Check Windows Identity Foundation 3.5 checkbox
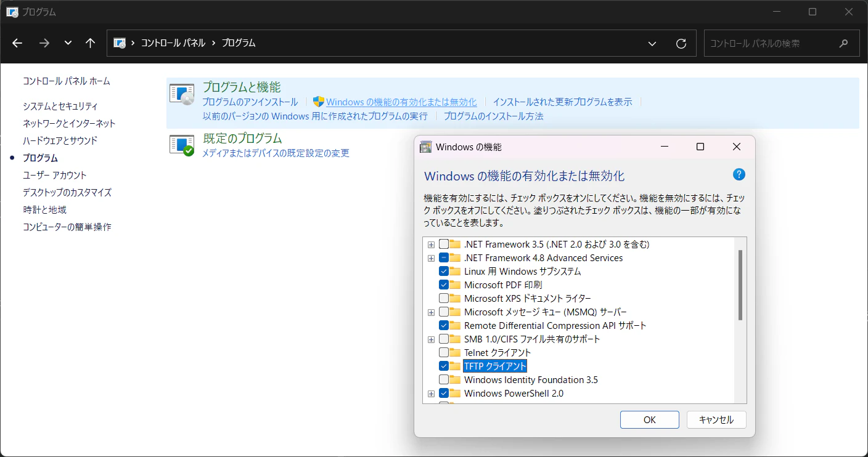 coord(444,380)
